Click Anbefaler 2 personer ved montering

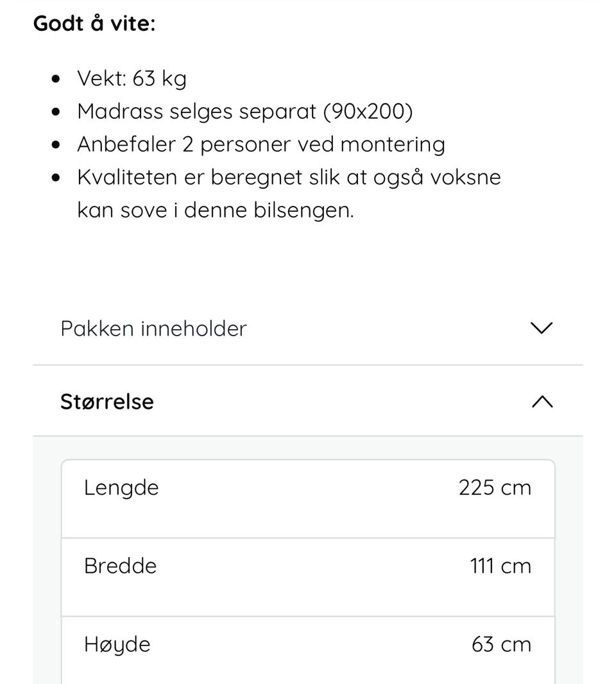tap(261, 144)
